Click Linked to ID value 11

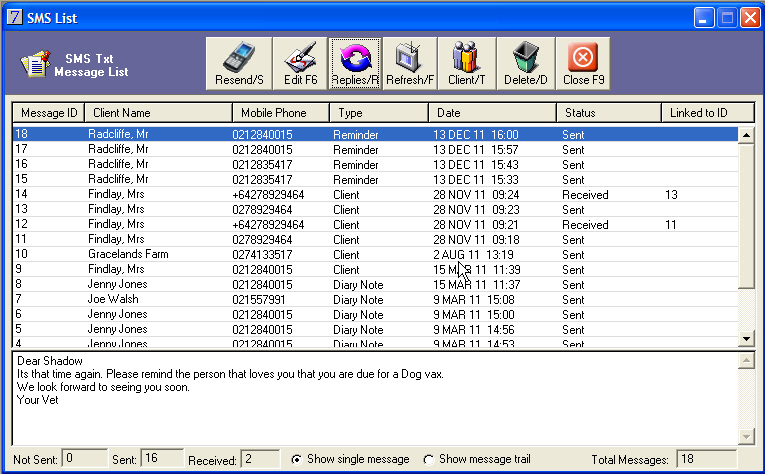tap(671, 224)
